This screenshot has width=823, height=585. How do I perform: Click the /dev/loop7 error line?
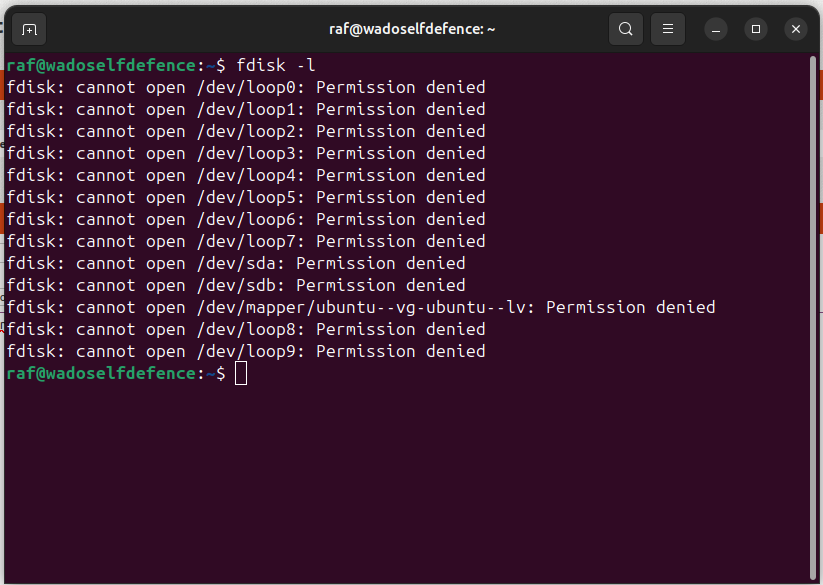click(x=246, y=241)
